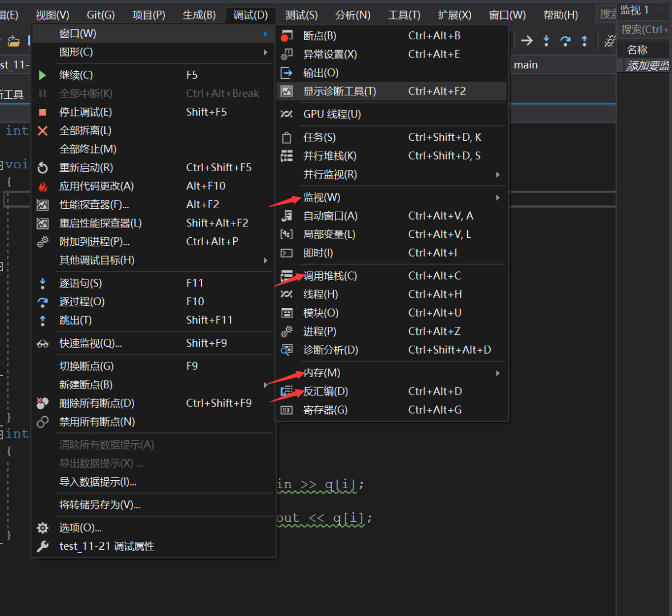Select Tasks (任务) menu entry

tap(392, 137)
